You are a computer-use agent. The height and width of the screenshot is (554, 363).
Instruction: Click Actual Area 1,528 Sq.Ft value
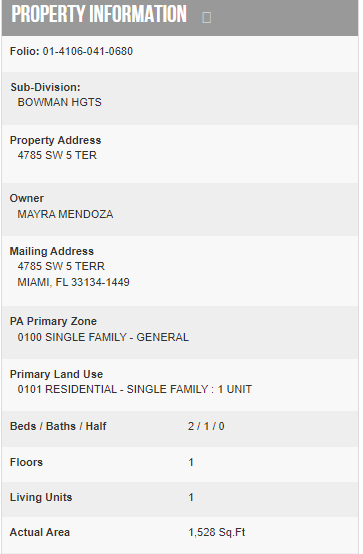pos(217,532)
